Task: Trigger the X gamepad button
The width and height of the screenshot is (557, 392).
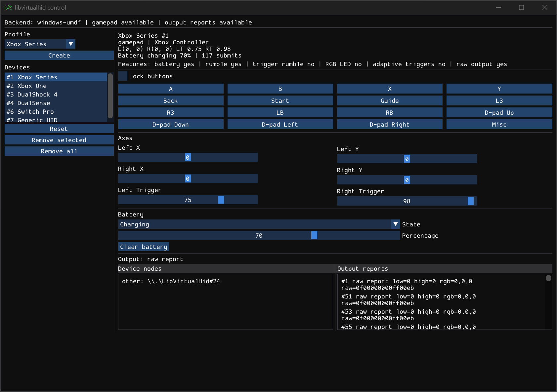Action: coord(390,89)
